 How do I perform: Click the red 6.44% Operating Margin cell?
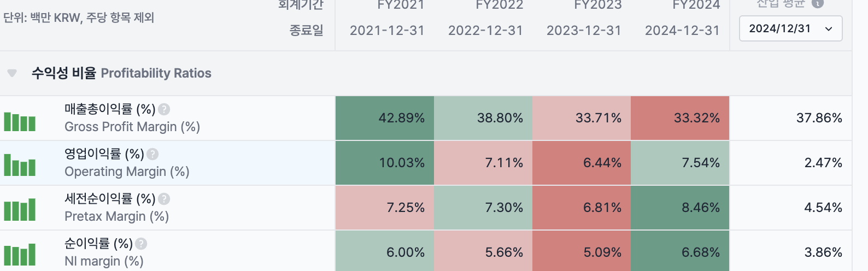582,163
